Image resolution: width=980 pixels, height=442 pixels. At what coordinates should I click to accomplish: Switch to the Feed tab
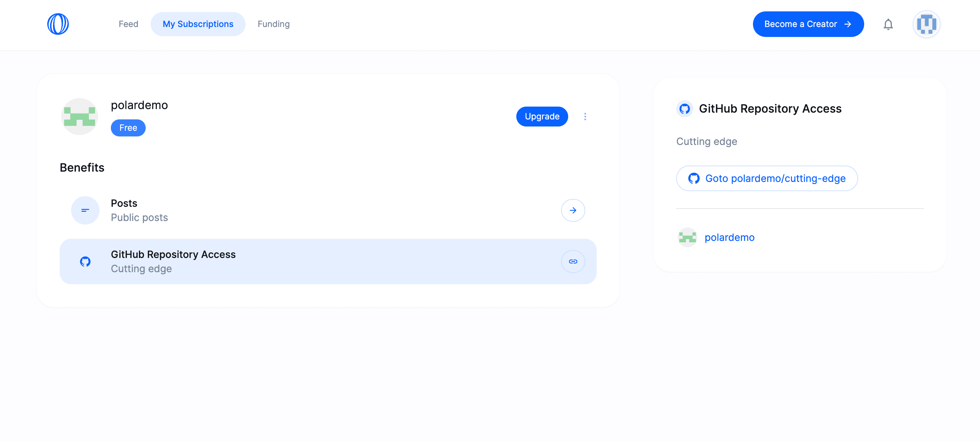tap(128, 23)
